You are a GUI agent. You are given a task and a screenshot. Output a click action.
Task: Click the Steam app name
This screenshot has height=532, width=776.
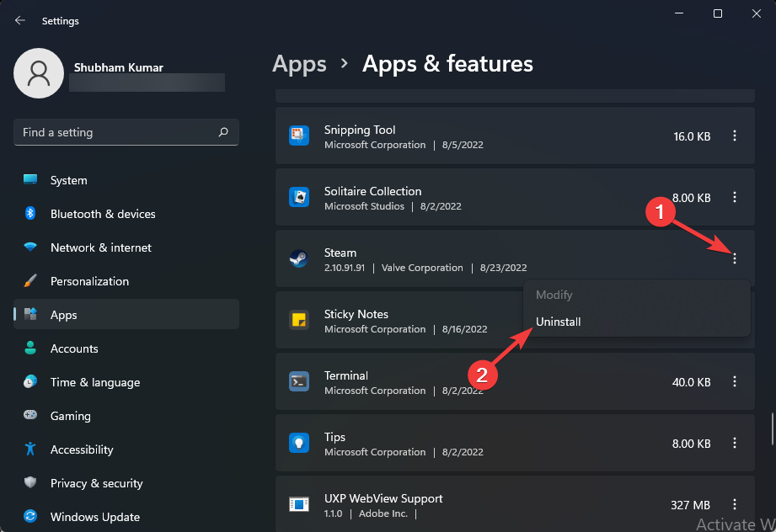point(340,253)
